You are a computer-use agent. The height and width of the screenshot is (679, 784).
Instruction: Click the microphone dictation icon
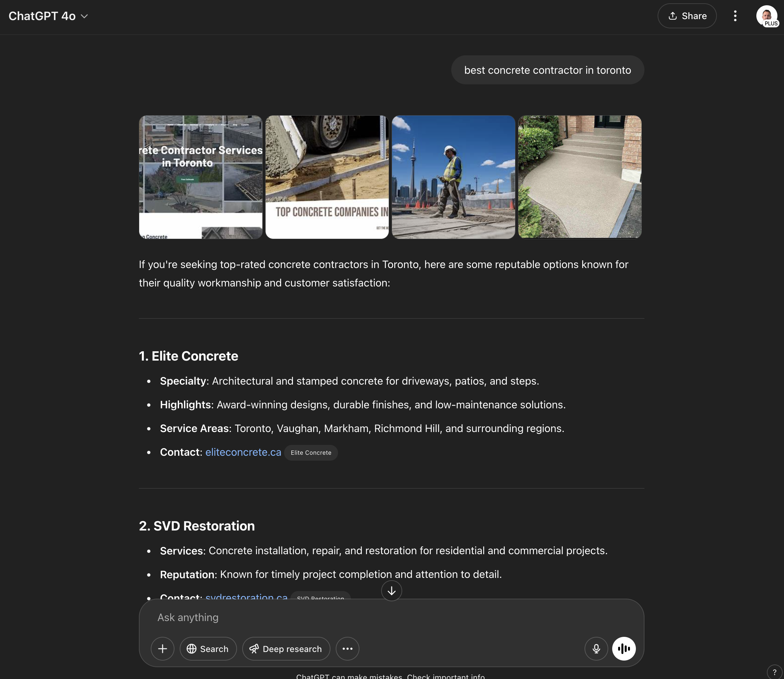point(596,649)
